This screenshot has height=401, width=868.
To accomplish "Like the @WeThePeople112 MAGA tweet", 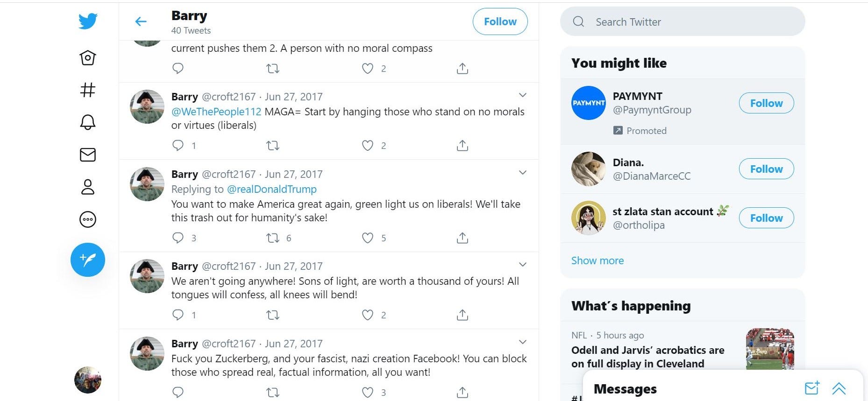I will point(368,146).
